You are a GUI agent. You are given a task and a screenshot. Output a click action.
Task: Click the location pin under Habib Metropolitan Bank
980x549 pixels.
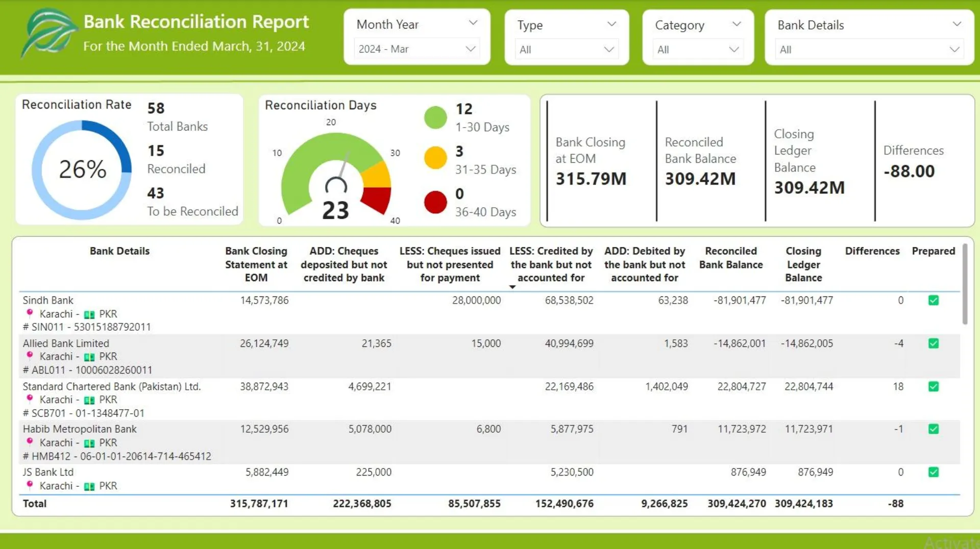tap(30, 442)
